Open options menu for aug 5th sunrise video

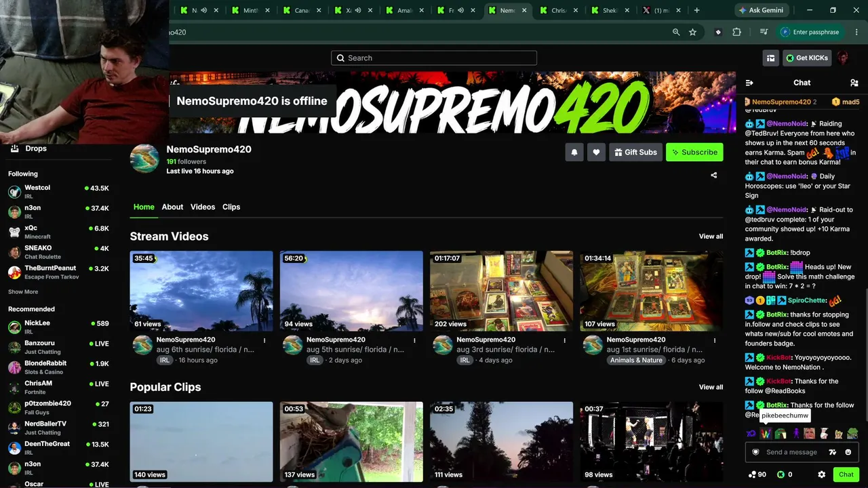(414, 340)
